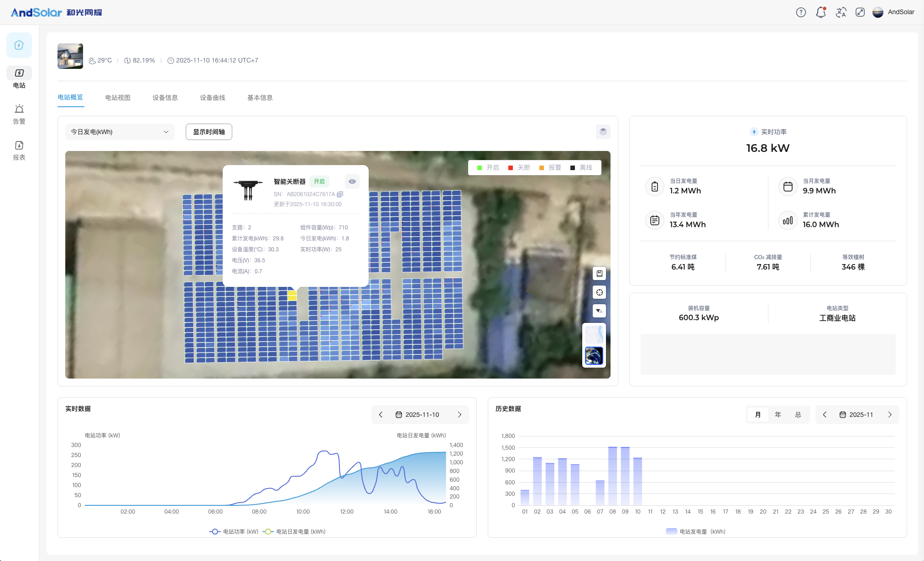924x561 pixels.
Task: Click the fullscreen expand icon in header
Action: click(x=860, y=12)
